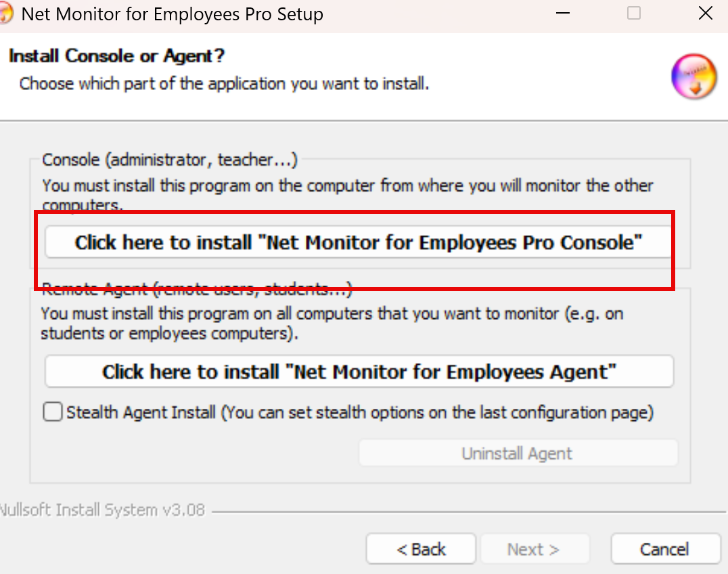Image resolution: width=728 pixels, height=574 pixels.
Task: Click the maximize window button
Action: click(634, 14)
